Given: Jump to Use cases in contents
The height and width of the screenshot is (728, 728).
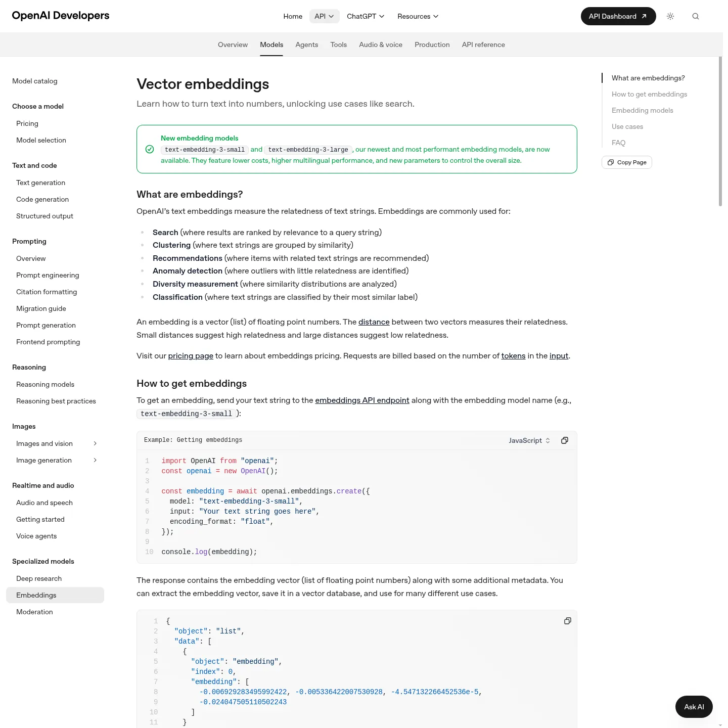Looking at the screenshot, I should tap(627, 126).
